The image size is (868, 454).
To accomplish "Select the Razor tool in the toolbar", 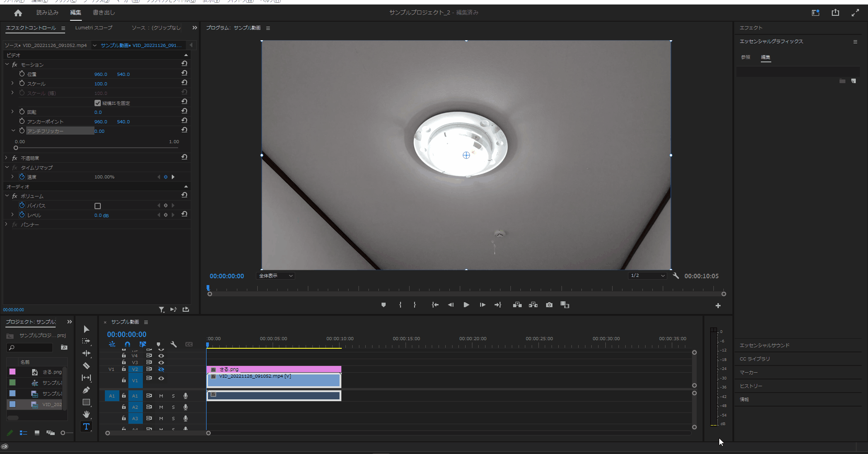I will pyautogui.click(x=86, y=365).
